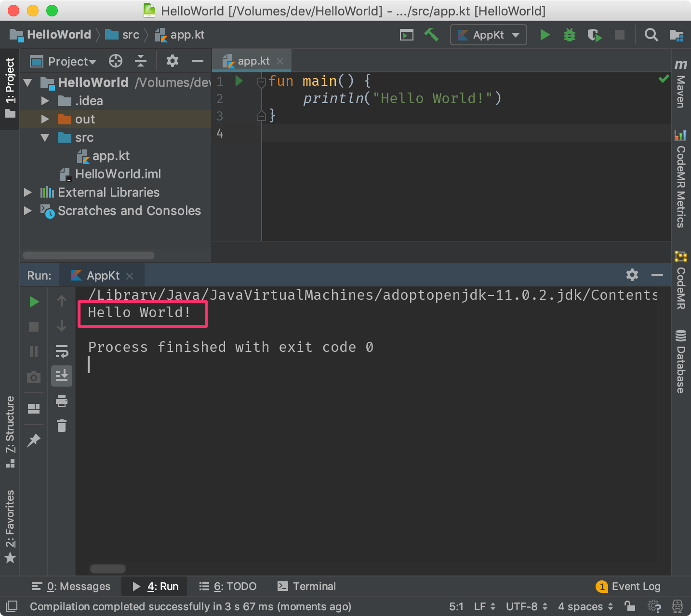Switch to the 4: Run tool tab
The height and width of the screenshot is (616, 691).
tap(155, 586)
